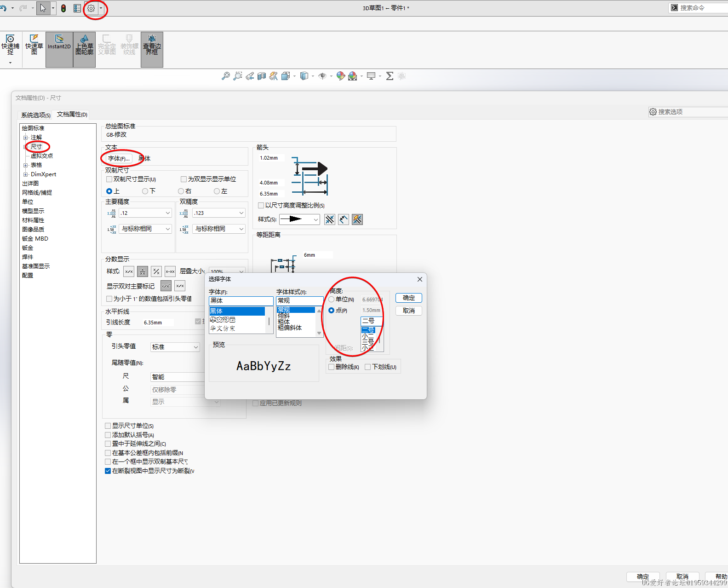Click 取消 at the bottom of document properties
This screenshot has height=588, width=728.
tap(682, 577)
